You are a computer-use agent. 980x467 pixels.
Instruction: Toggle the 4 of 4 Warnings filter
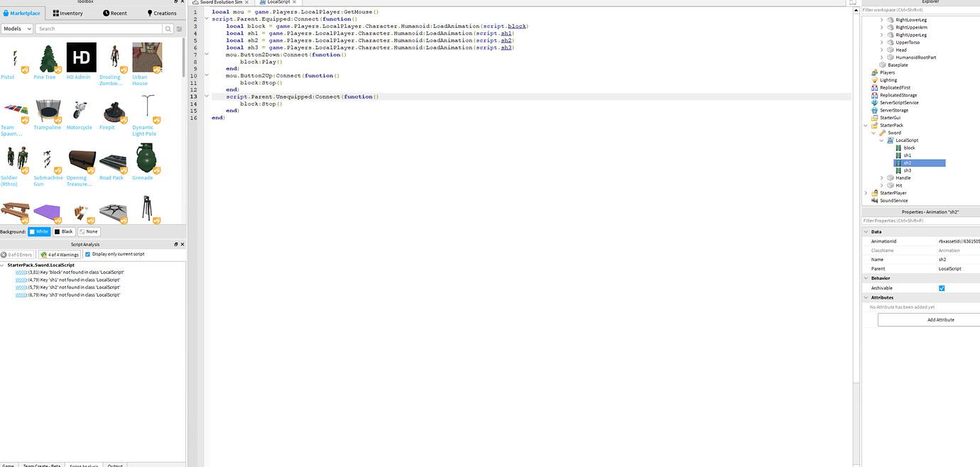(60, 254)
